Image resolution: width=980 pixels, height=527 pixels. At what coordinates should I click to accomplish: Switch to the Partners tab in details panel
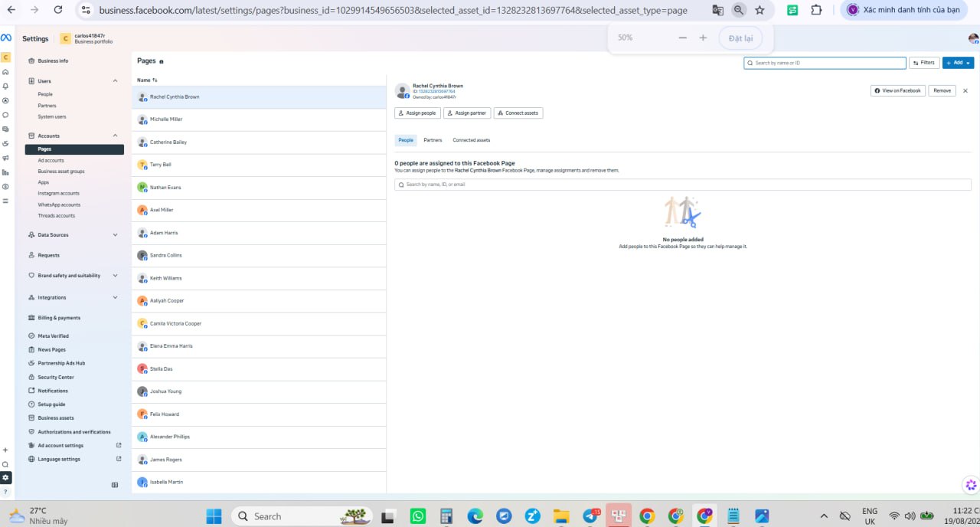click(433, 140)
